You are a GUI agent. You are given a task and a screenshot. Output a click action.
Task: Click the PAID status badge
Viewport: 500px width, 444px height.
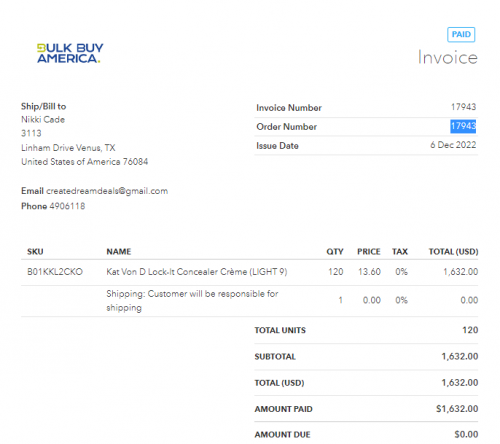tap(461, 34)
